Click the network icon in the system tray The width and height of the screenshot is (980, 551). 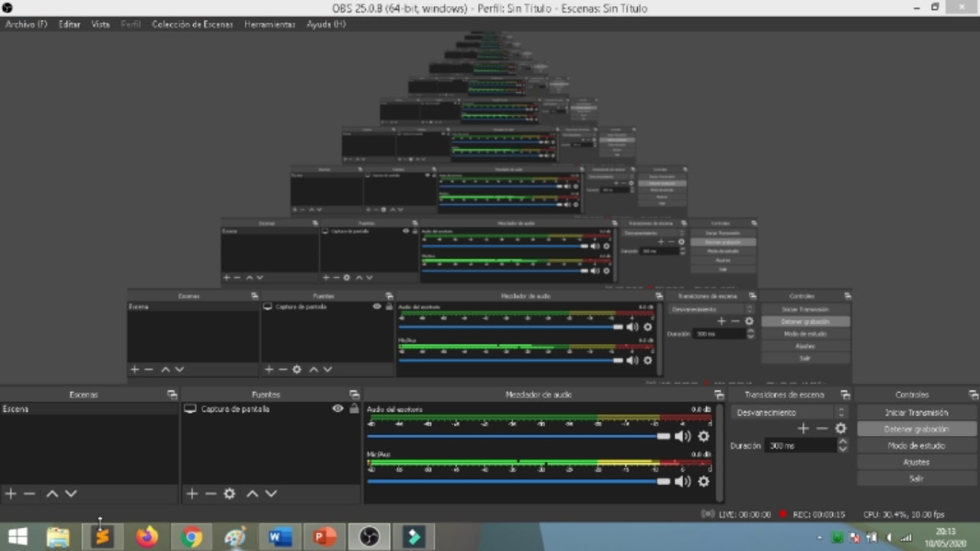906,537
